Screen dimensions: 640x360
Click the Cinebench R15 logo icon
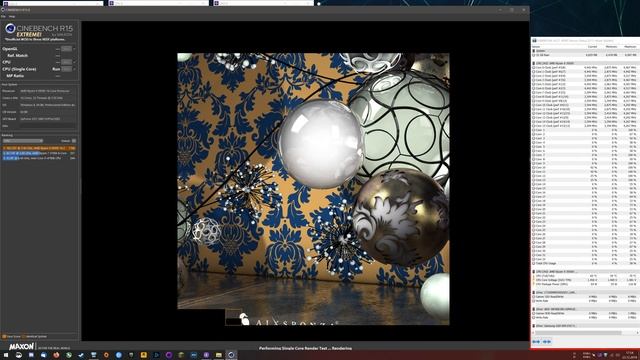pos(10,28)
